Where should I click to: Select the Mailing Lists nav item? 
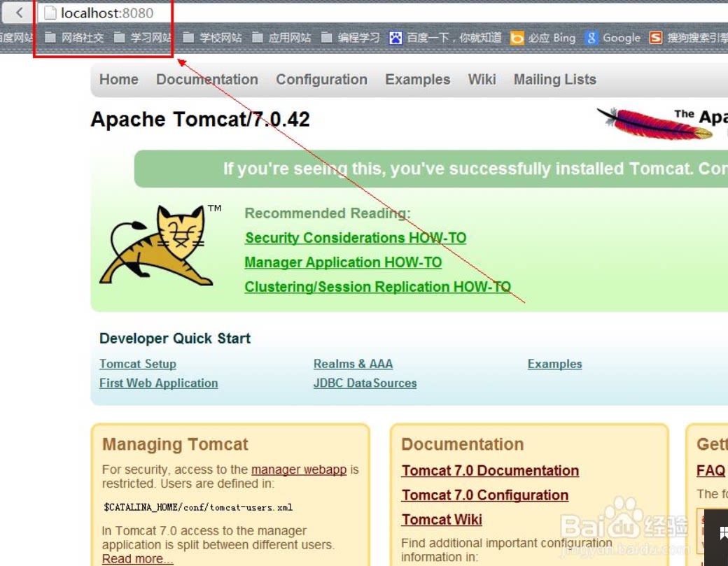(555, 79)
